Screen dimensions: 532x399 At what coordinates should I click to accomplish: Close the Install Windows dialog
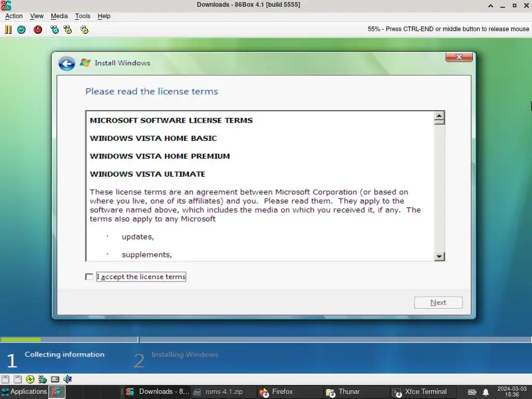click(x=459, y=57)
